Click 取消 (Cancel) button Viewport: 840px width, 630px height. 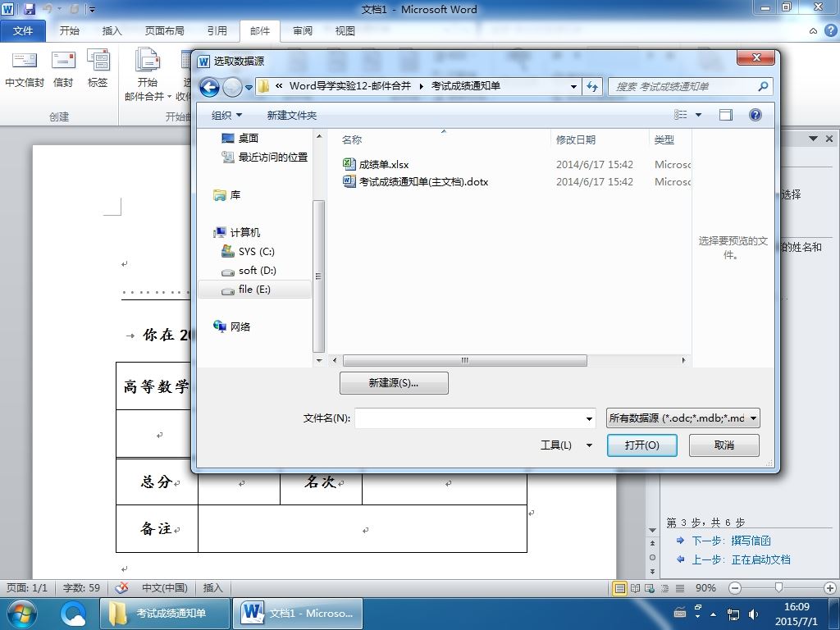click(724, 445)
